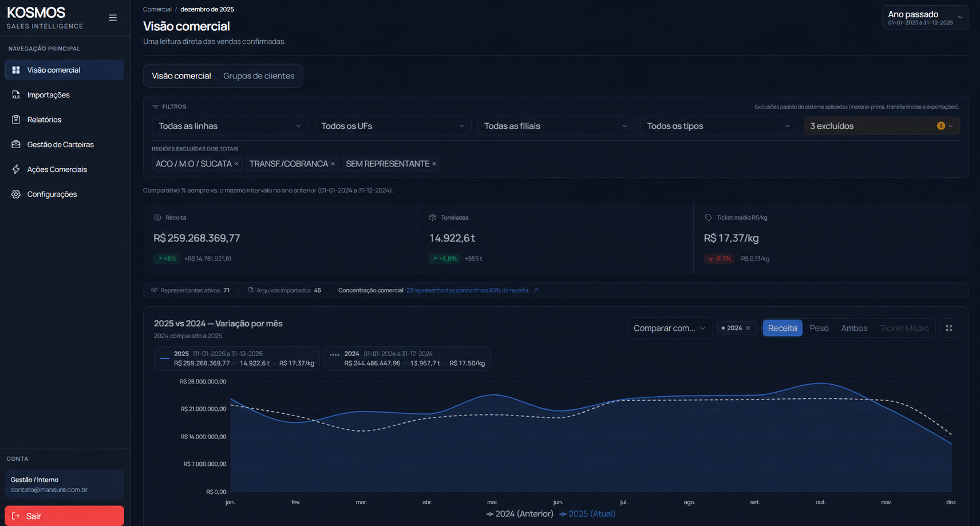Expand the 3 excluídos dropdown
The image size is (980, 526).
tap(882, 126)
